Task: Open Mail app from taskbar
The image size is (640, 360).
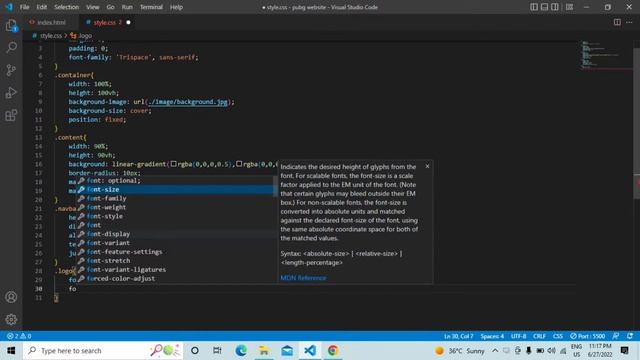Action: tap(287, 351)
